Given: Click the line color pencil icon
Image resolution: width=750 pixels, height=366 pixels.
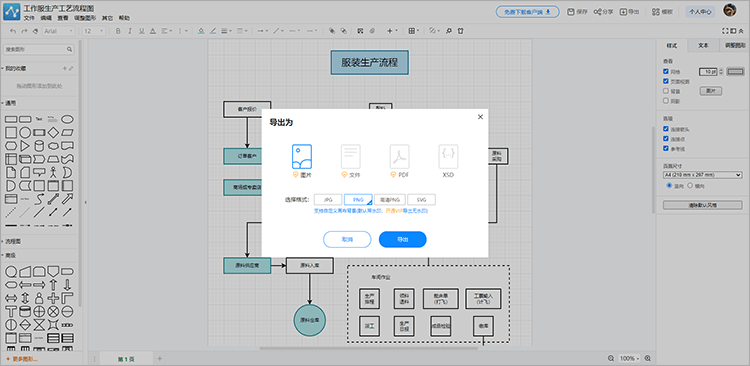Looking at the screenshot, I should click(212, 31).
